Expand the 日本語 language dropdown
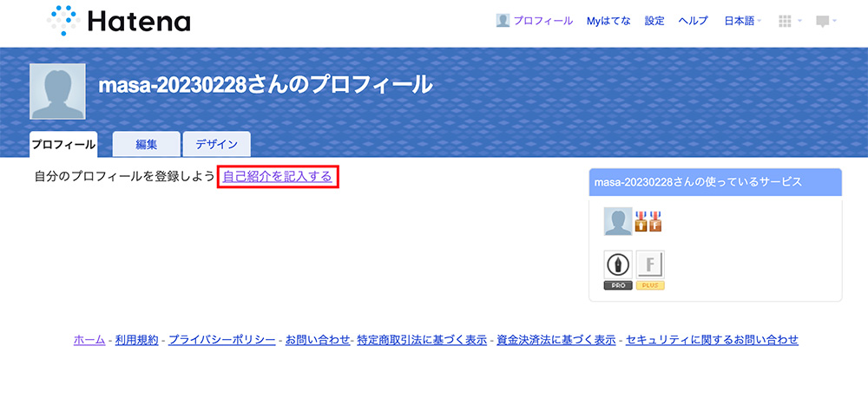 tap(742, 21)
